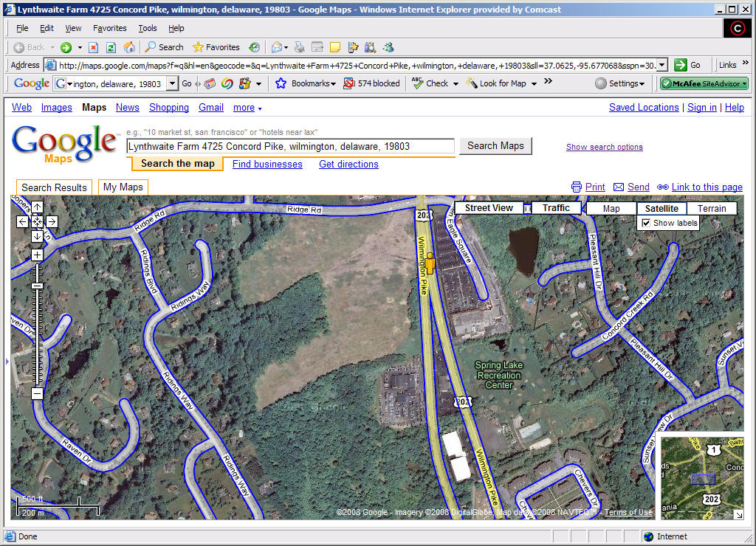Select Satellite view type
756x546 pixels.
(661, 209)
